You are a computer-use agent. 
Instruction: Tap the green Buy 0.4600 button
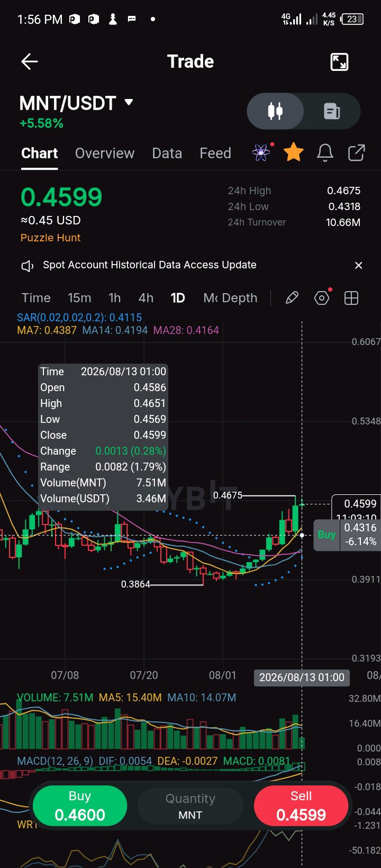pyautogui.click(x=80, y=806)
